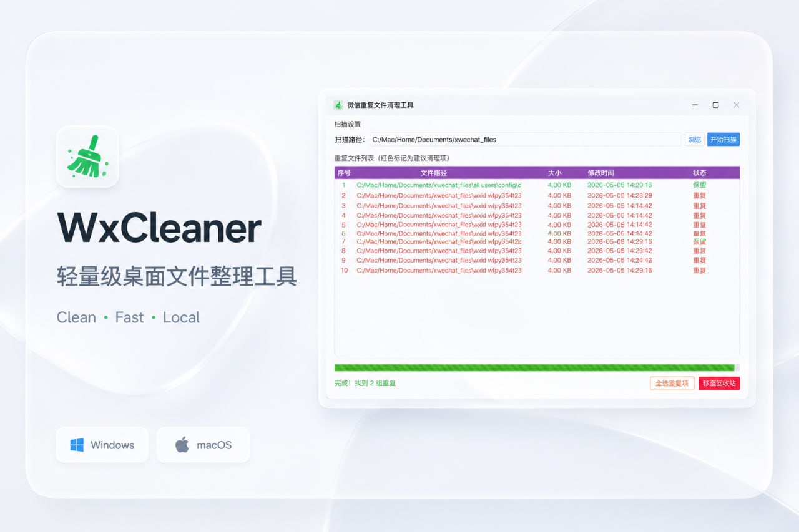Select the row 1 path ending all users\config

pyautogui.click(x=439, y=185)
